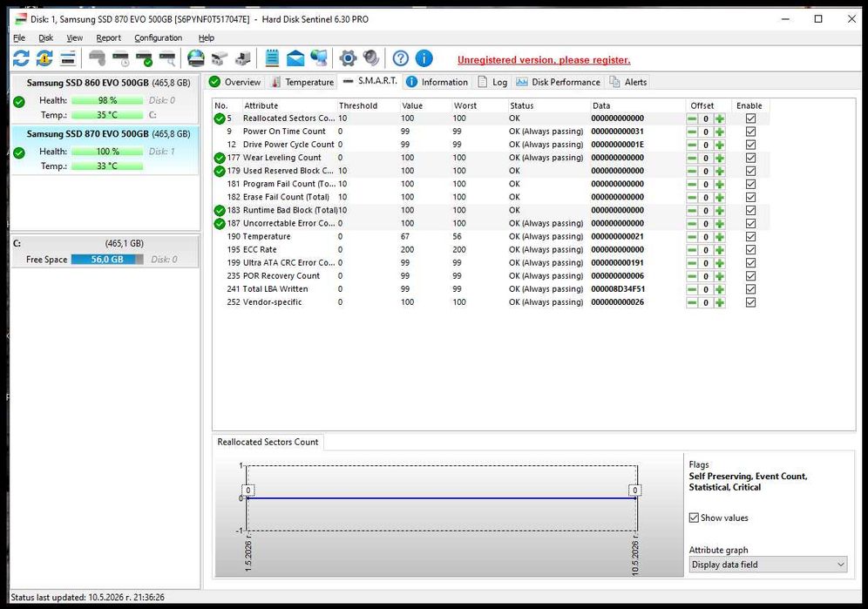868x609 pixels.
Task: Click the Status column header
Action: click(x=548, y=105)
